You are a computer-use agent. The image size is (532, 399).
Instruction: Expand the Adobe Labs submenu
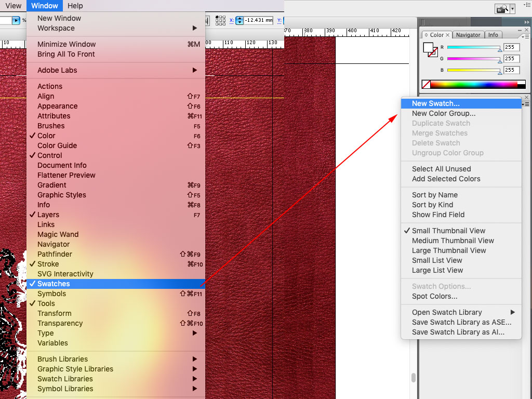point(116,70)
